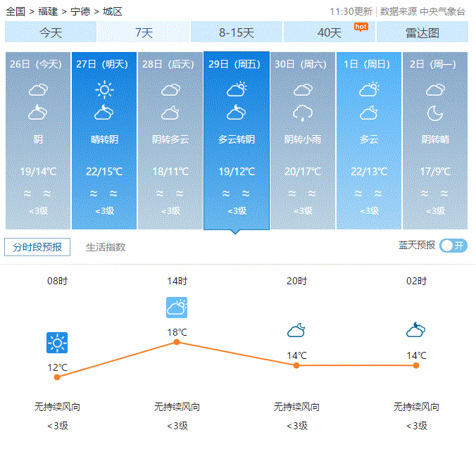Click the left wind symbol on the 27日 card
The image size is (476, 449).
[94, 194]
